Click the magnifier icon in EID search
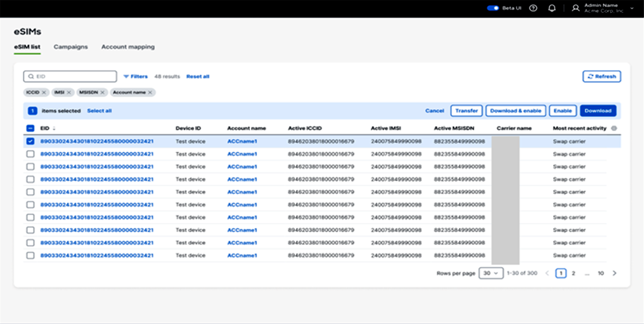The image size is (644, 324). click(31, 76)
